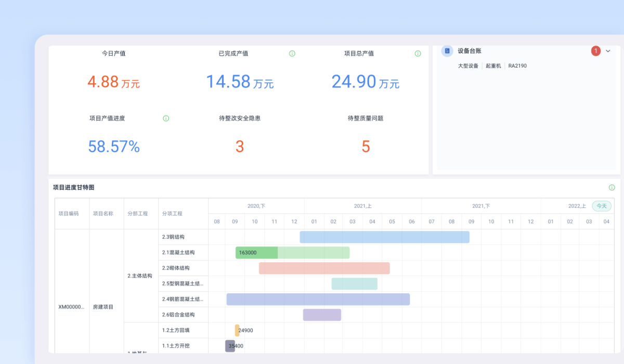Viewport: 624px width, 364px height.
Task: Click the 1.1土方开挖 gray Gantt bar
Action: tap(230, 346)
